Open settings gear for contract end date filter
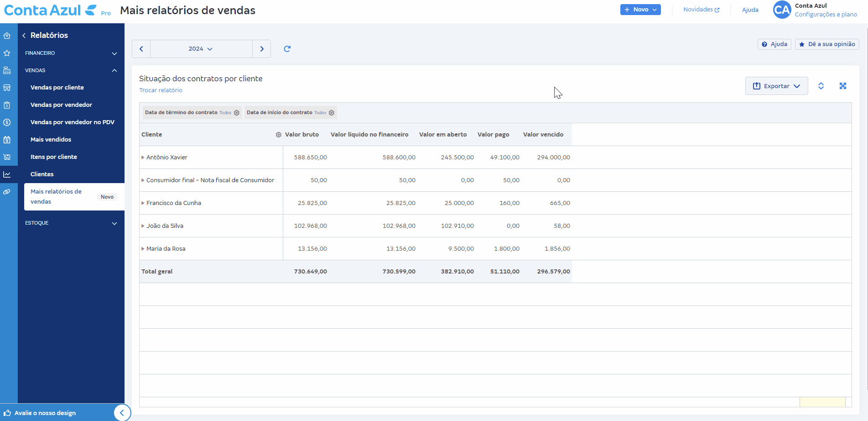 tap(237, 113)
